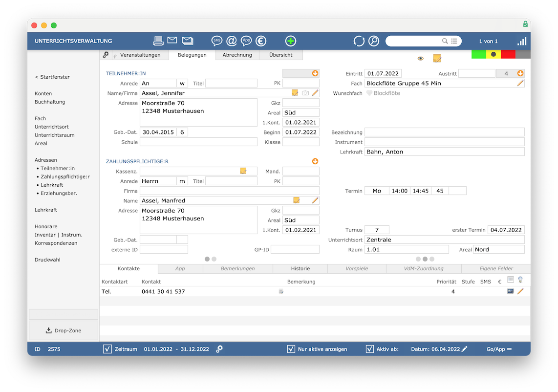The height and width of the screenshot is (392, 558).
Task: Switch to the Veranstaltungen tab
Action: pyautogui.click(x=140, y=55)
